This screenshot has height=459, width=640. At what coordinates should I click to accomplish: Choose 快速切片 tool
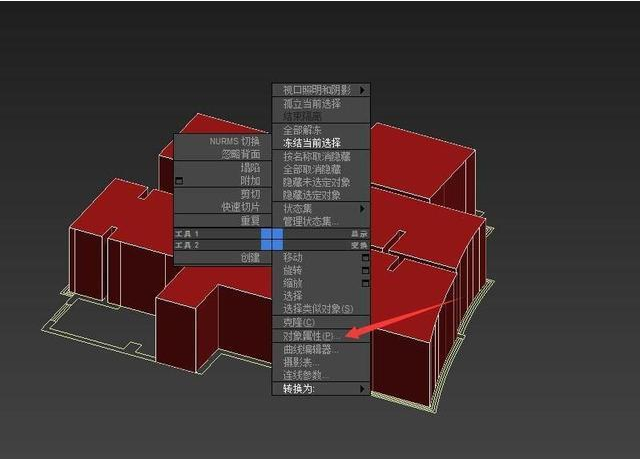(x=241, y=207)
